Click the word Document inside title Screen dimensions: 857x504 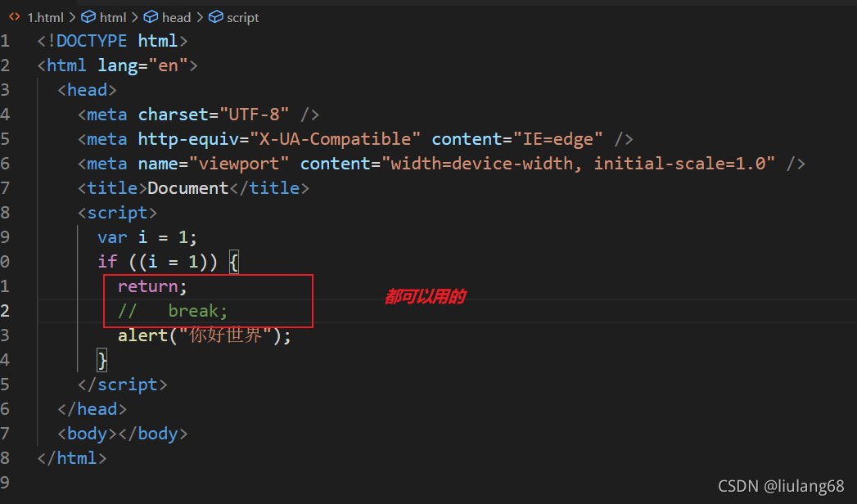pyautogui.click(x=188, y=188)
